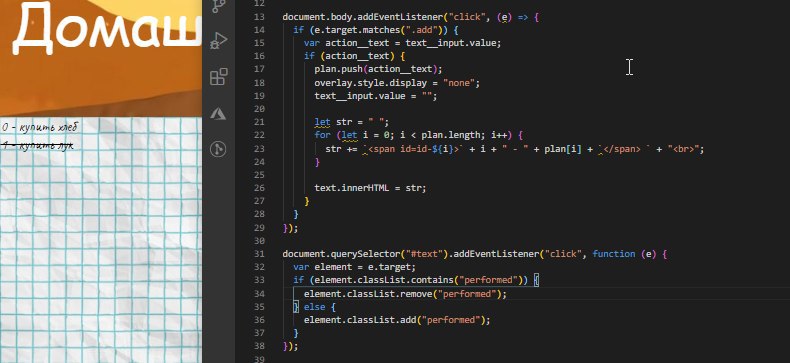This screenshot has width=790, height=363.
Task: Open the Azure panel in activity bar
Action: pyautogui.click(x=218, y=114)
